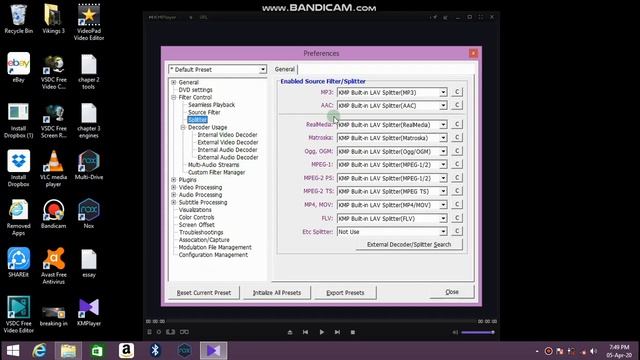Open the eBay desktop shortcut
Screen dimensions: 640x360
18,68
